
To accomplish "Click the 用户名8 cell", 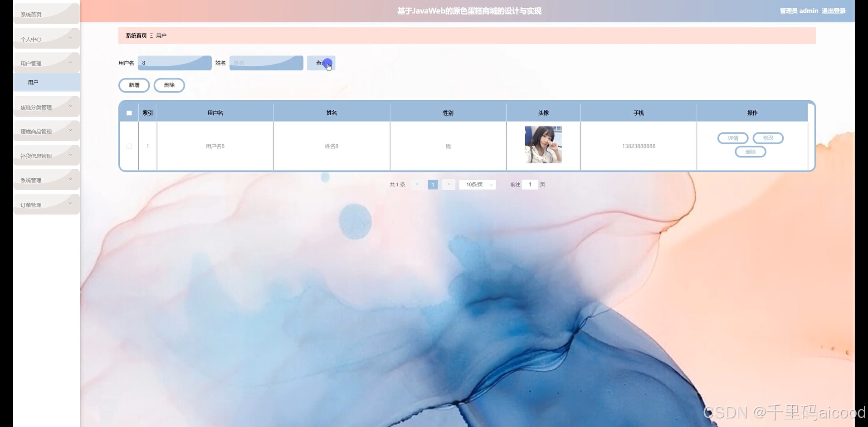I will (215, 146).
